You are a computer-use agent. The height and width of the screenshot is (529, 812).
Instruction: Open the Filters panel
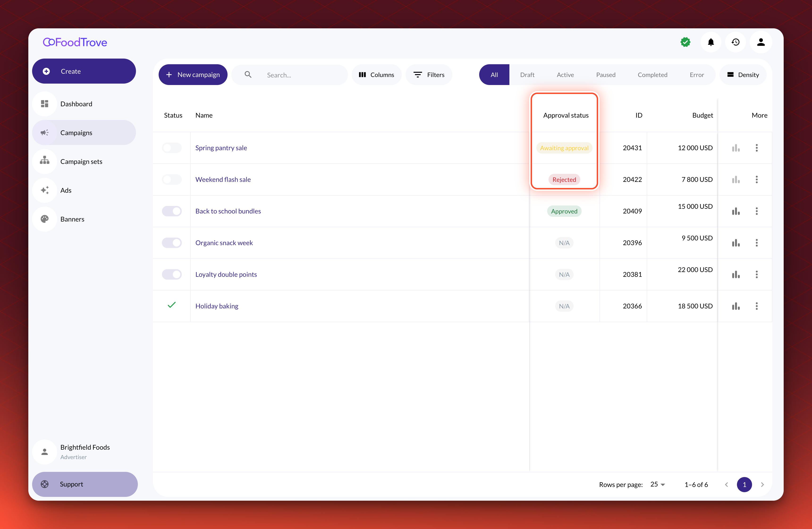[429, 75]
